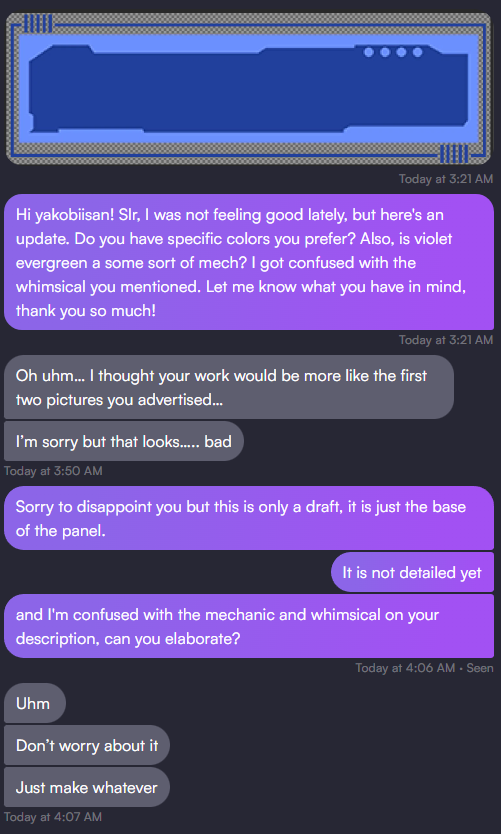The height and width of the screenshot is (834, 501).
Task: Click the 'Oh uhm... I thought your work' message
Action: point(229,387)
